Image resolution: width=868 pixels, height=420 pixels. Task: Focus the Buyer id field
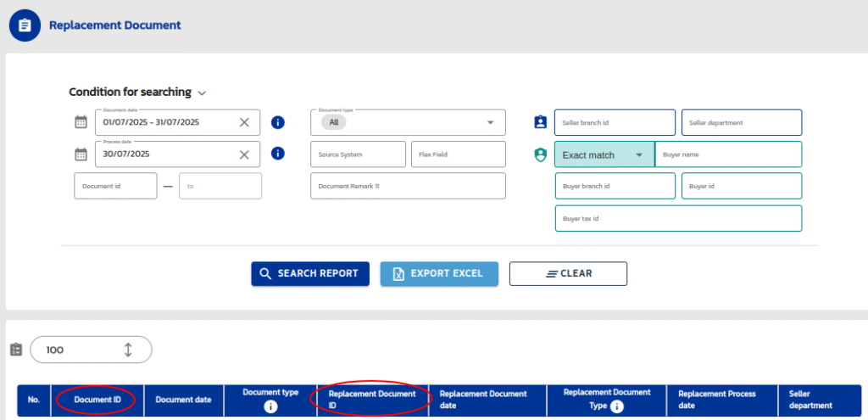point(742,186)
